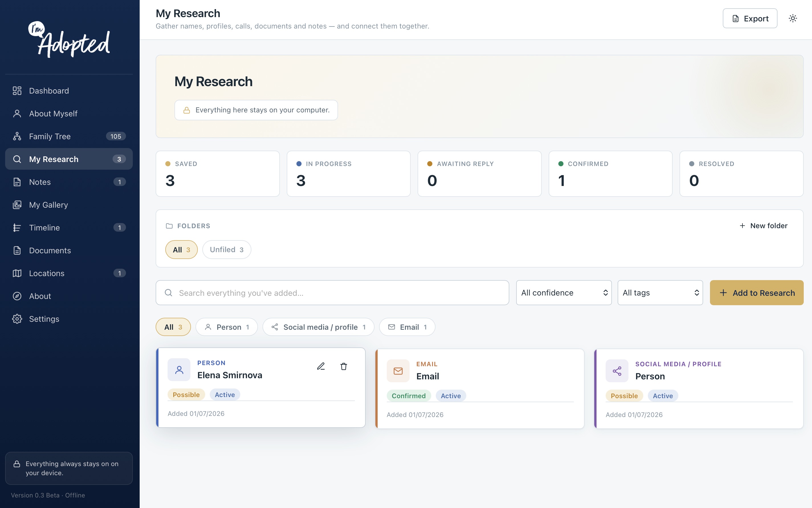Click the Active badge on Social Media card
Image resolution: width=812 pixels, height=508 pixels.
point(663,396)
